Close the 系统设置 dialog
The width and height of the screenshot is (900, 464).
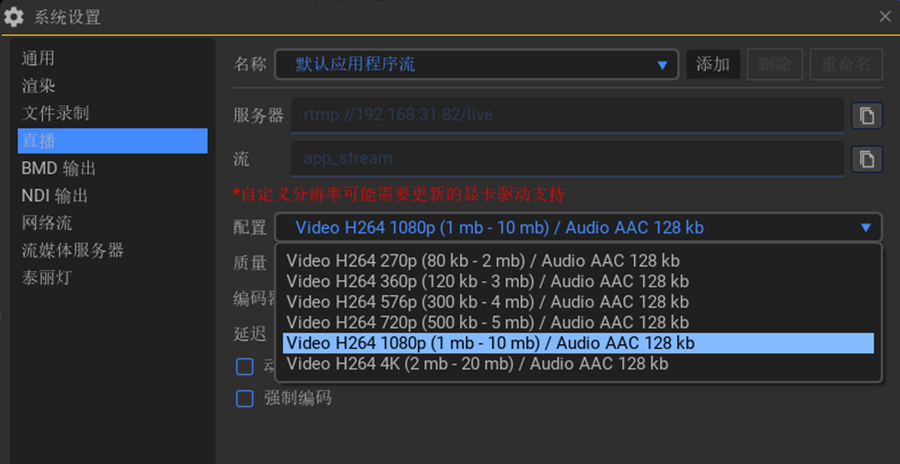click(x=885, y=16)
